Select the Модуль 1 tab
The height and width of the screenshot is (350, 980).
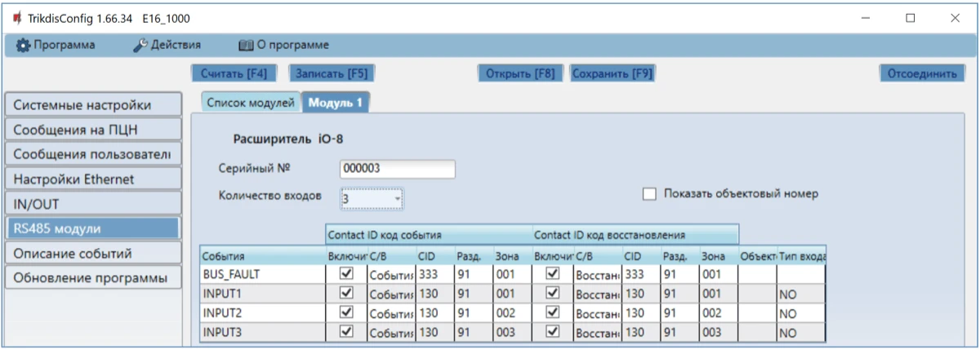[336, 102]
